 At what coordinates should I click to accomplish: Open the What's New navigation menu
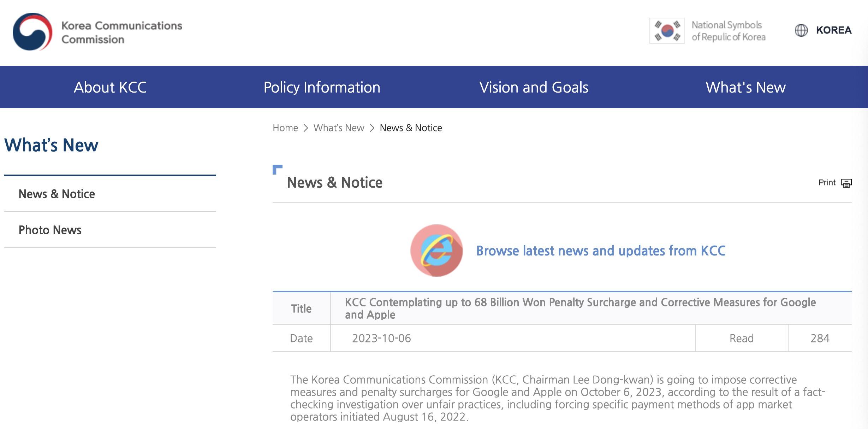click(745, 87)
